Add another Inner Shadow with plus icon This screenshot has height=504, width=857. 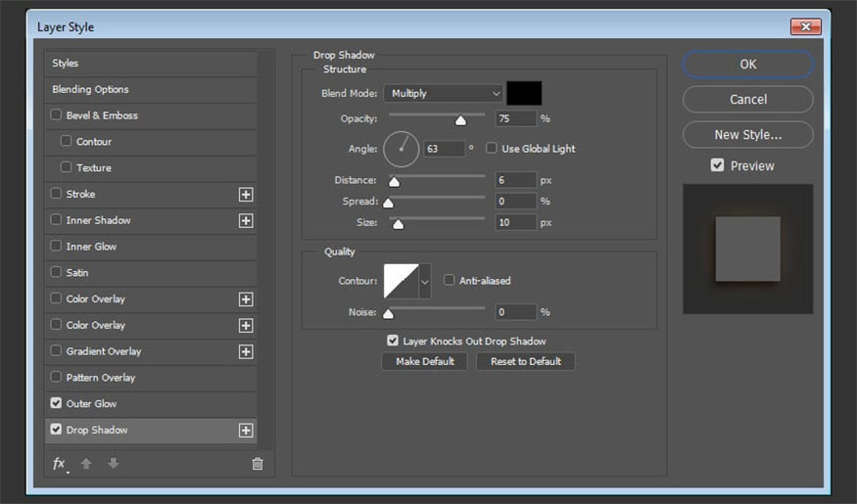pos(246,221)
